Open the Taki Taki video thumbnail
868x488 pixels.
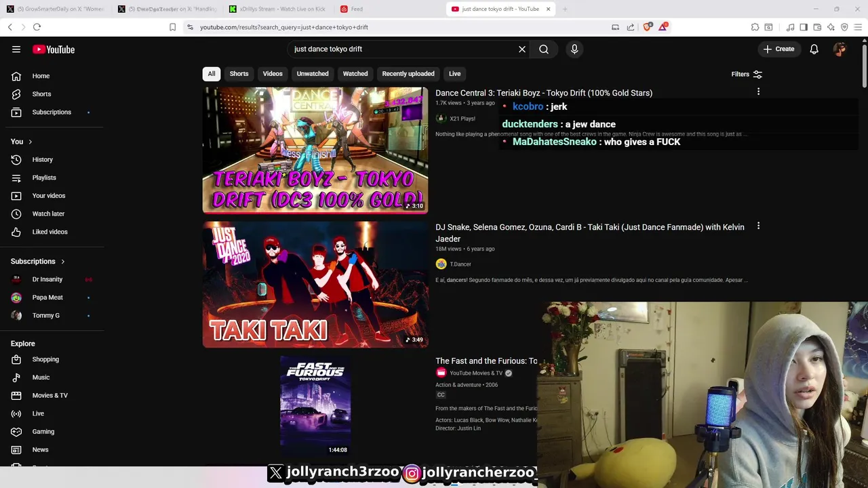[315, 285]
